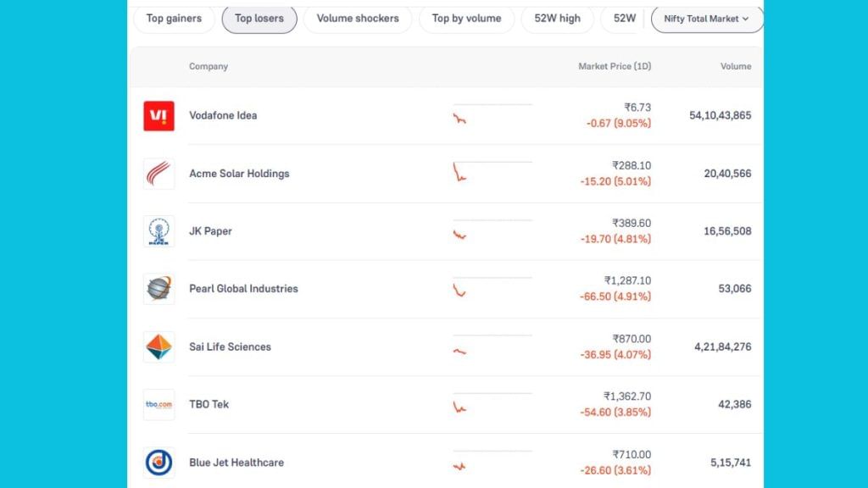The image size is (868, 488).
Task: Click Vodafone Idea price ₹6.73
Action: [637, 108]
